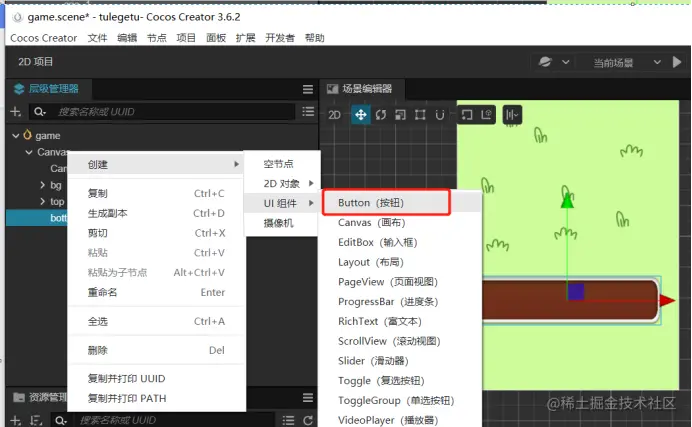Open current scene dropdown
This screenshot has width=692, height=427.
pos(627,62)
